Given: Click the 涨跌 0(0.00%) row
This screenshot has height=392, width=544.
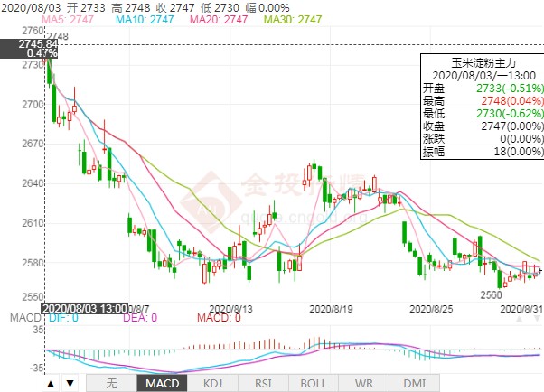Looking at the screenshot, I should [x=483, y=139].
